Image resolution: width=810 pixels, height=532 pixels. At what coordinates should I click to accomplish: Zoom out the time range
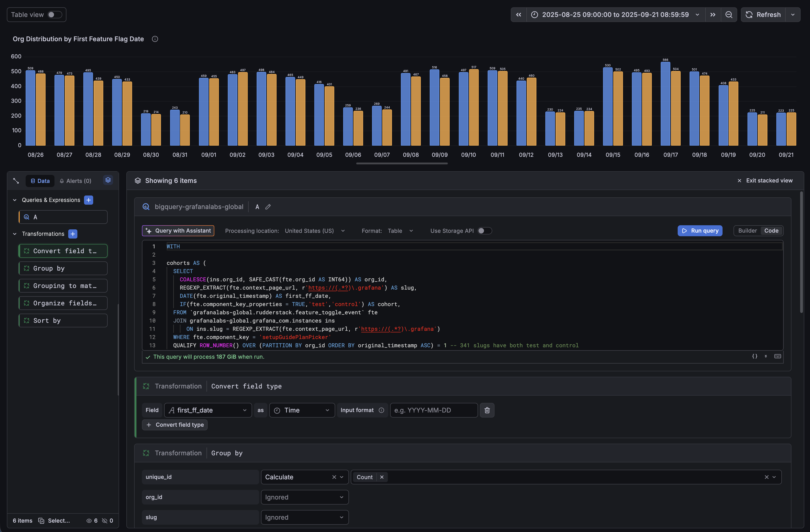point(729,15)
